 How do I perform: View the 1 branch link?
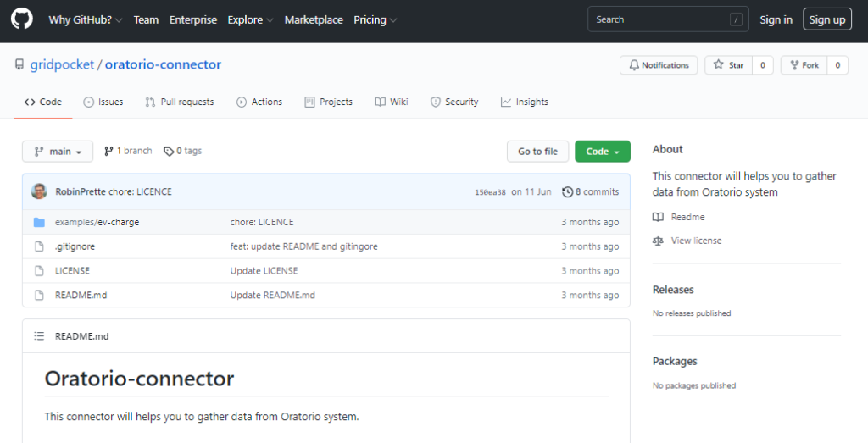point(128,151)
